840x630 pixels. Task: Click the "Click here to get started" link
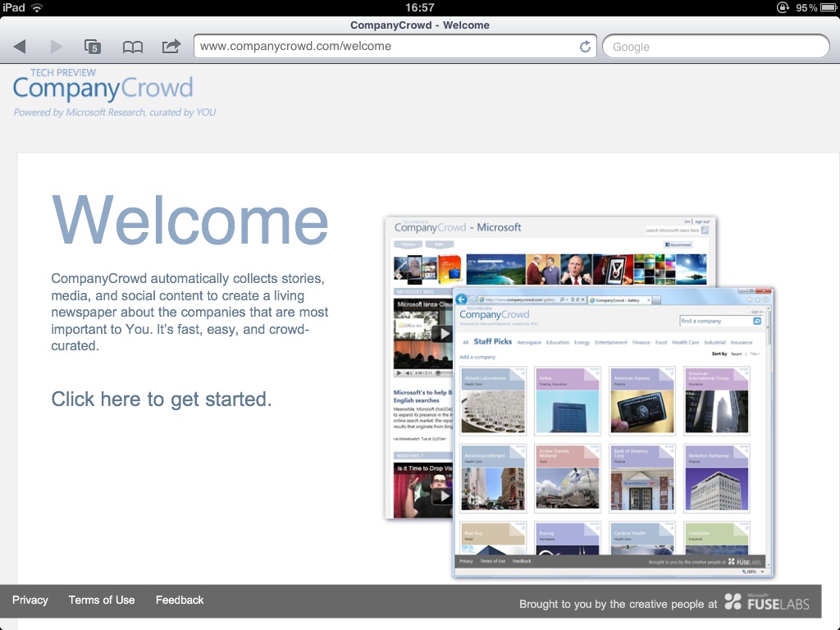pyautogui.click(x=161, y=399)
